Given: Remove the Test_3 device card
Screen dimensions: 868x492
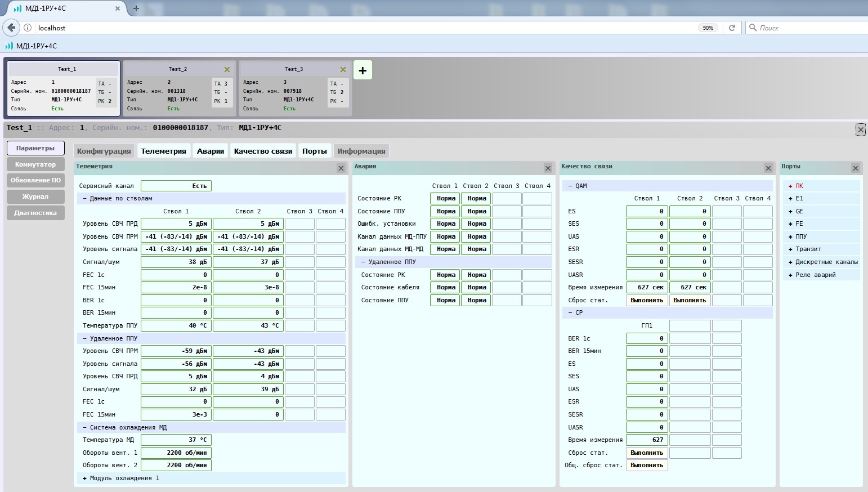Looking at the screenshot, I should 343,69.
